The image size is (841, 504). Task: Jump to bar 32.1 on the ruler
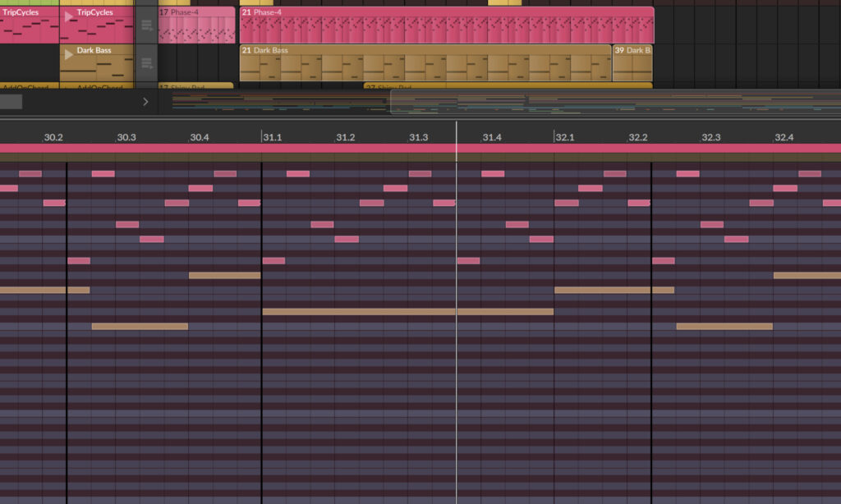point(565,137)
